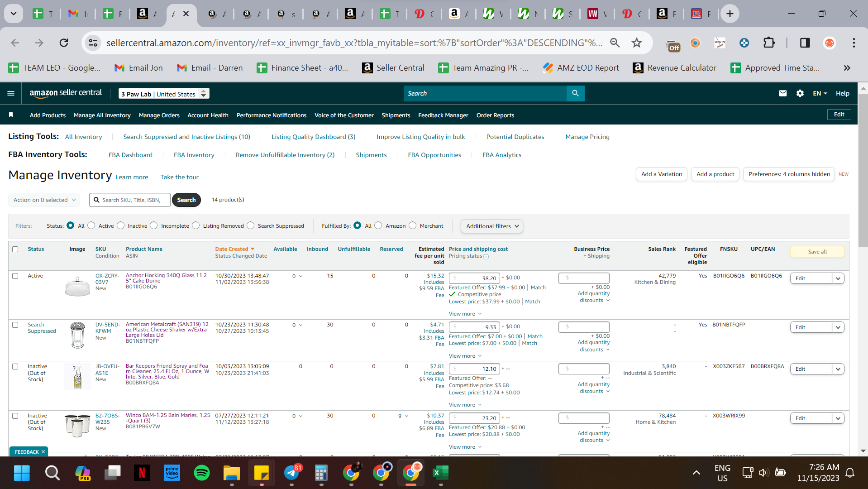
Task: Edit the 38.20 price field for Anchor Hocking
Action: coord(474,278)
